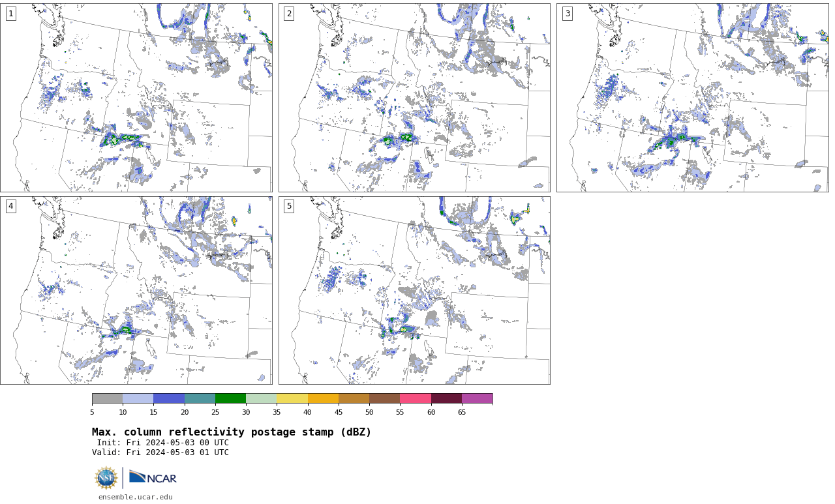Click the panel number 1 label
Image resolution: width=835 pixels, height=504 pixels.
pos(10,14)
